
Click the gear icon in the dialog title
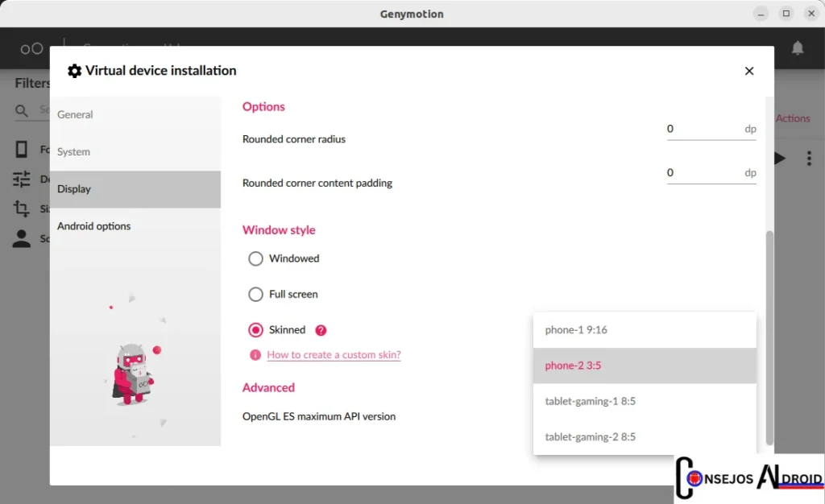(x=75, y=71)
